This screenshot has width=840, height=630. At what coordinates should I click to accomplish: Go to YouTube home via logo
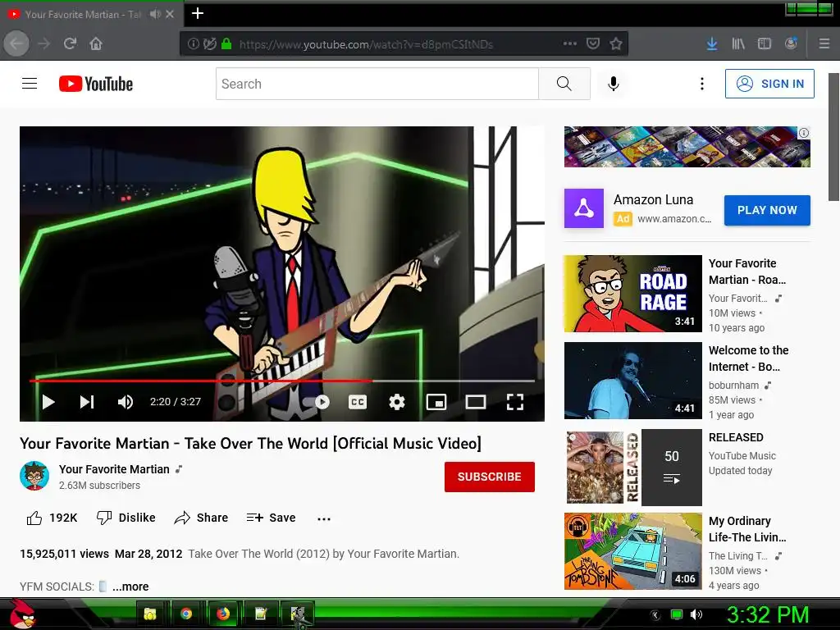tap(96, 84)
